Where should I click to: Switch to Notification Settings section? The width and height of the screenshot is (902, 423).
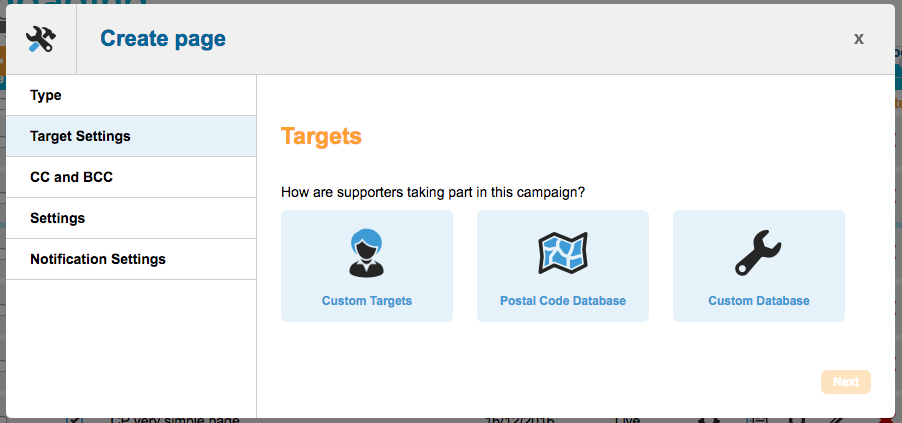(98, 259)
